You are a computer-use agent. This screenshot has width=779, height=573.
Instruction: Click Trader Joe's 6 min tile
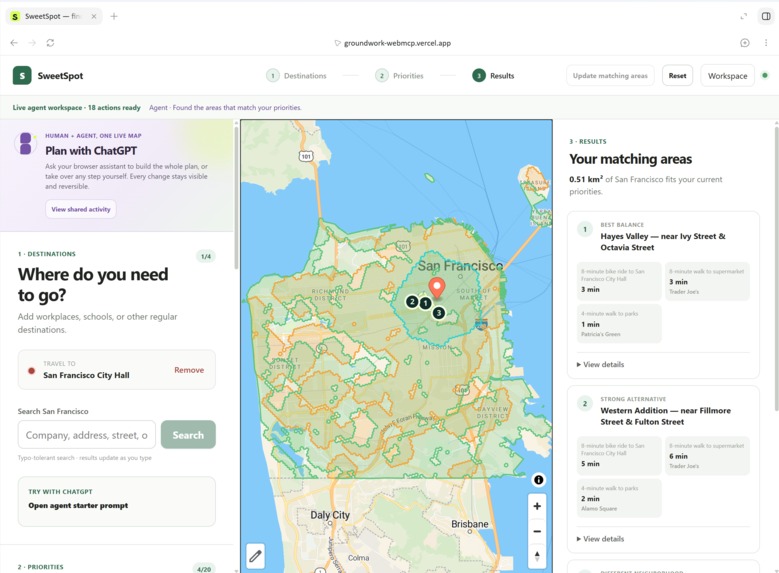tap(707, 456)
